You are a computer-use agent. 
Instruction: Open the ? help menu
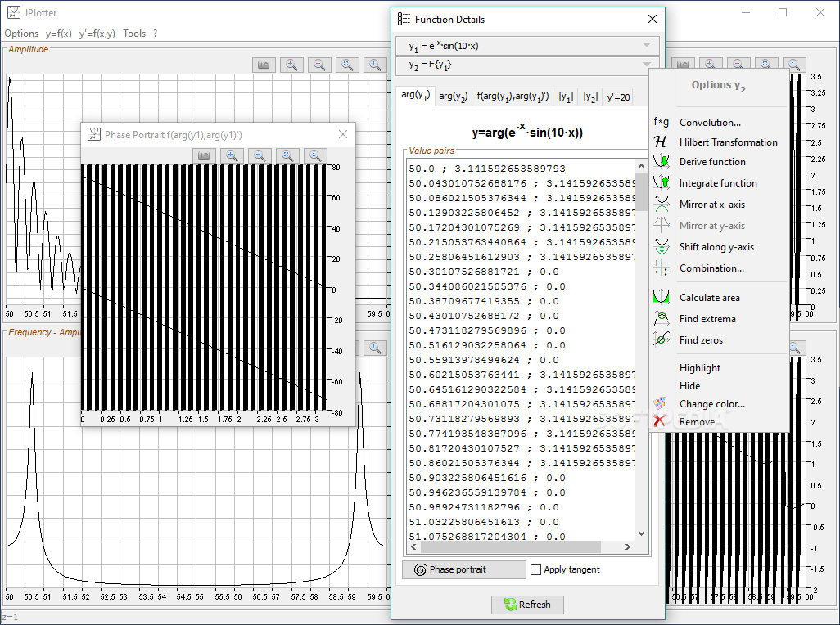point(156,34)
